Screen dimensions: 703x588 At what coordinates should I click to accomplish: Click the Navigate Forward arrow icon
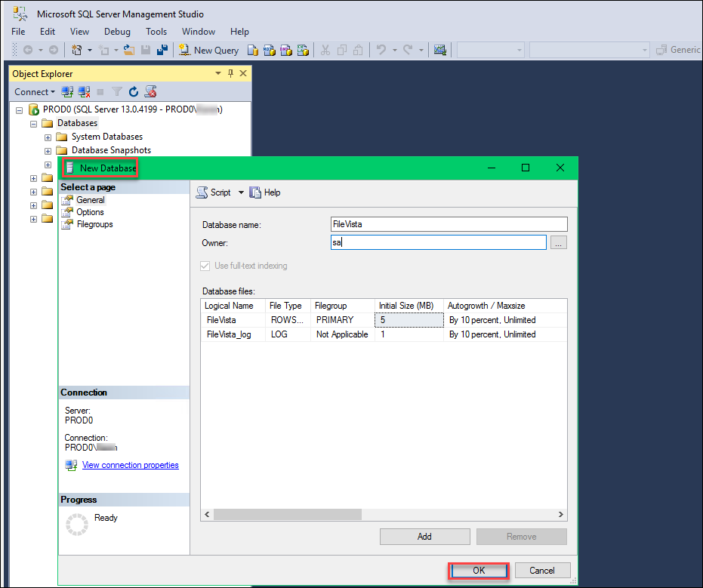[x=54, y=50]
